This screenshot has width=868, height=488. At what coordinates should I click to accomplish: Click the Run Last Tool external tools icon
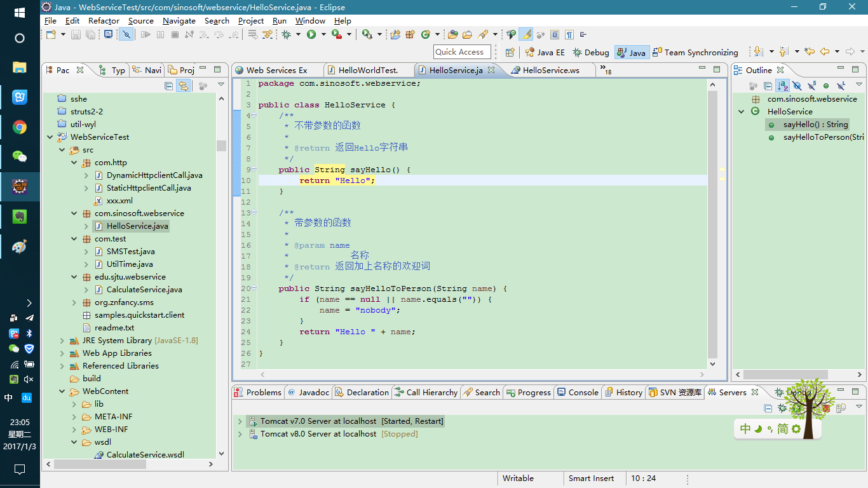point(337,34)
